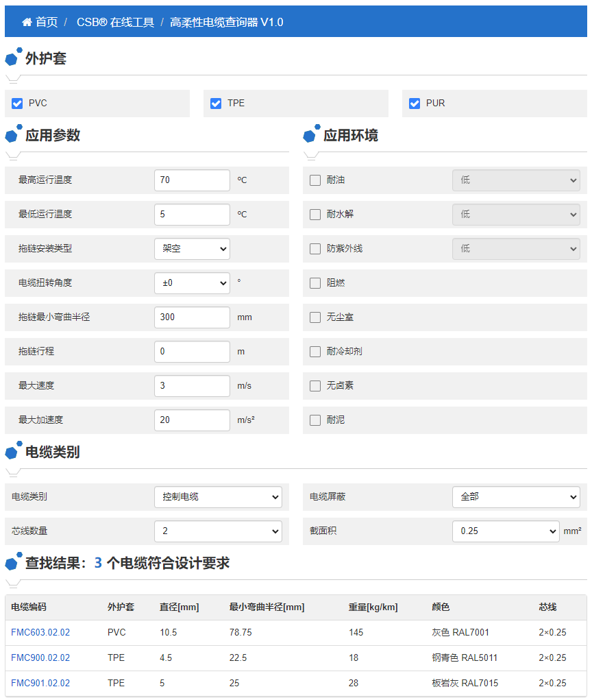
Task: Click the hexagon icon beside 电缆类别 heading
Action: [11, 451]
